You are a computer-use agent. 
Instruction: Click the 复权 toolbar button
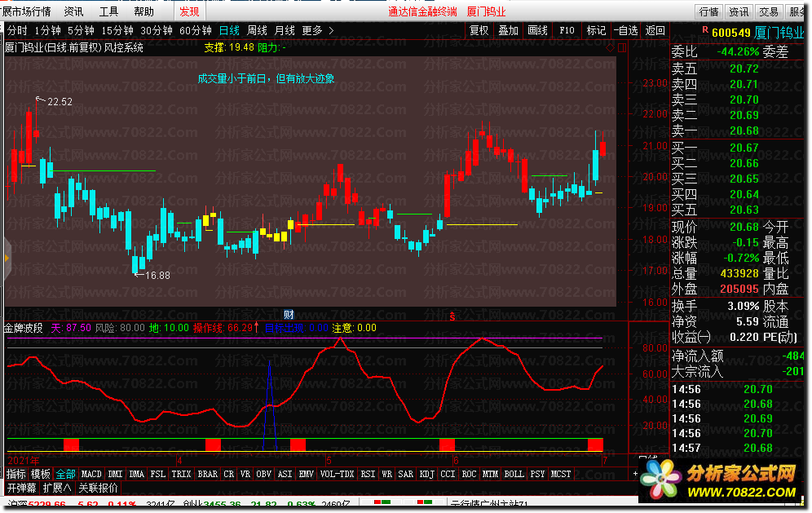click(x=479, y=30)
